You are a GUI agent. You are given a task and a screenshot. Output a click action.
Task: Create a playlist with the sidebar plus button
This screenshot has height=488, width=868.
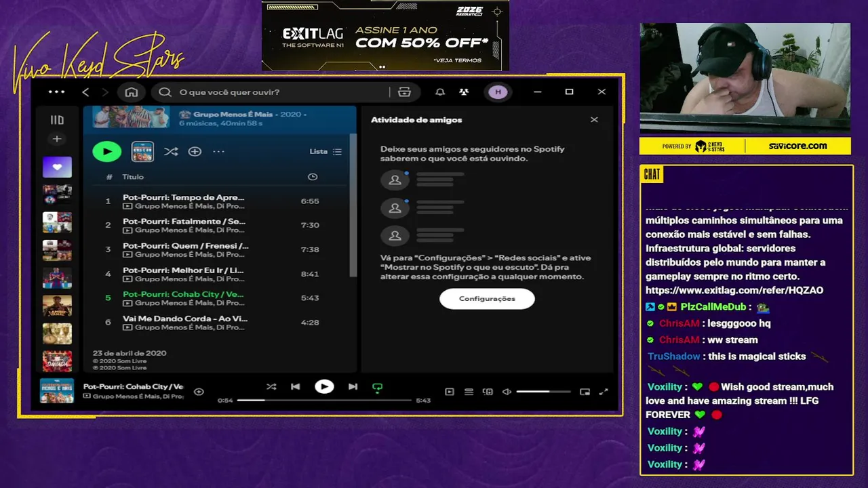click(x=57, y=139)
